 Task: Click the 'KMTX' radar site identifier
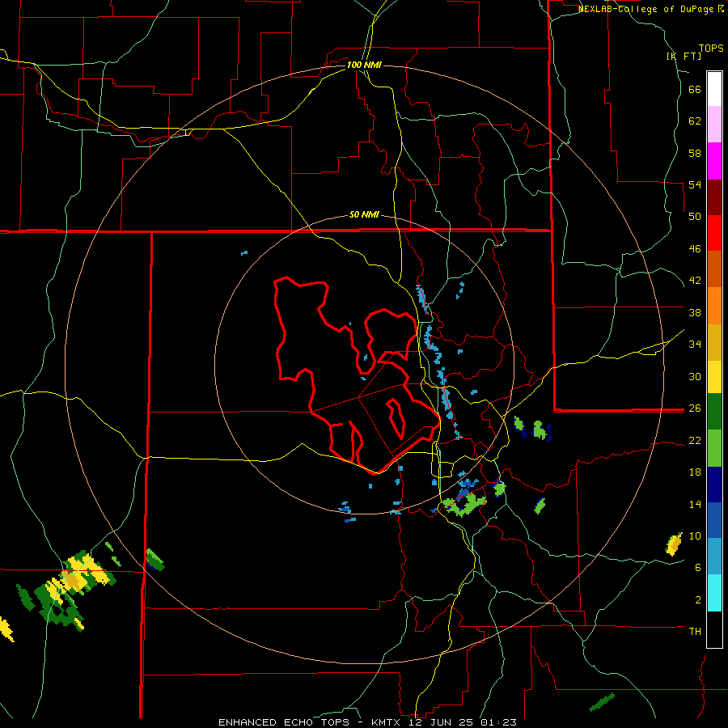point(387,722)
